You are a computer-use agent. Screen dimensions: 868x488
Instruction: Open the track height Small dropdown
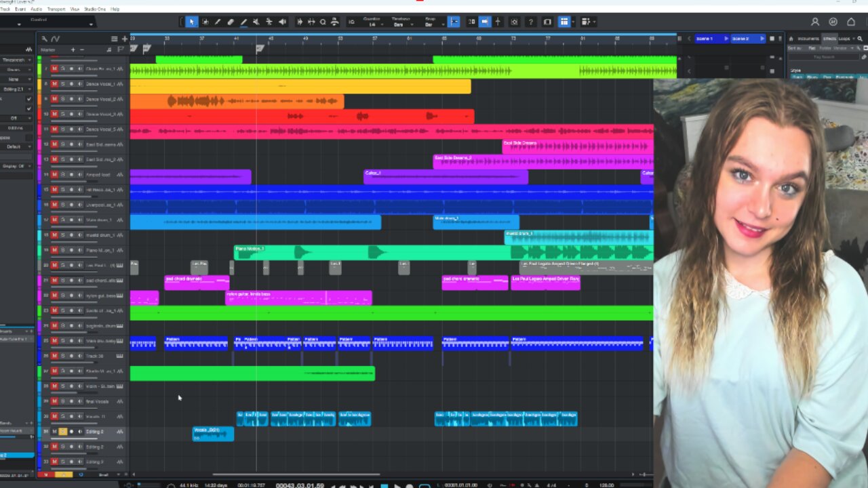(108, 474)
